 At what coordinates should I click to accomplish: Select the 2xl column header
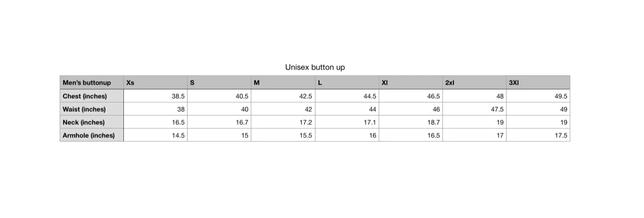click(474, 83)
